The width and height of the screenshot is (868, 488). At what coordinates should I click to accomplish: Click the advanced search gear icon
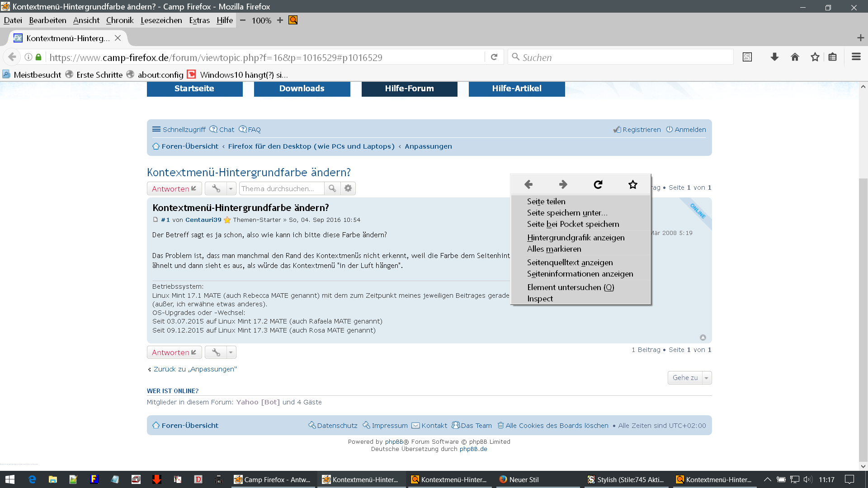coord(348,188)
